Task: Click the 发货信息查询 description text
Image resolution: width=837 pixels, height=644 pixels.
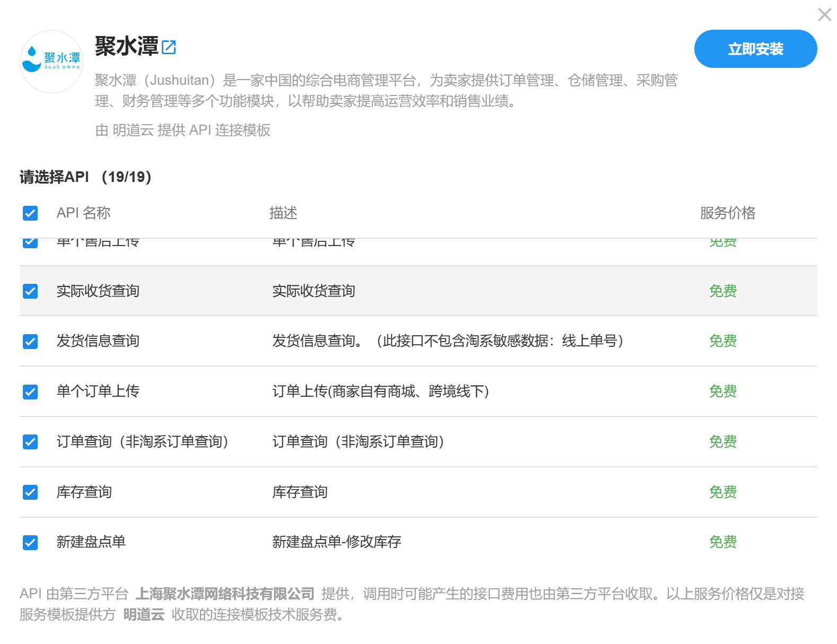Action: pyautogui.click(x=447, y=341)
